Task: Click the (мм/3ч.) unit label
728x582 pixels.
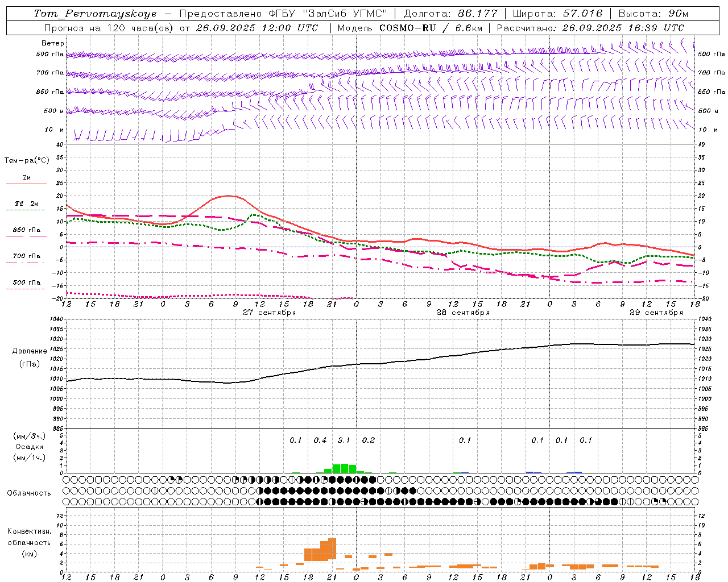Action: click(30, 436)
